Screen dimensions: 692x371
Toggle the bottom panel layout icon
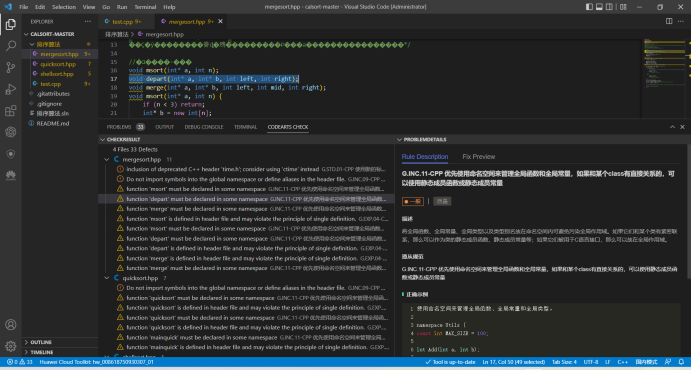pyautogui.click(x=599, y=7)
